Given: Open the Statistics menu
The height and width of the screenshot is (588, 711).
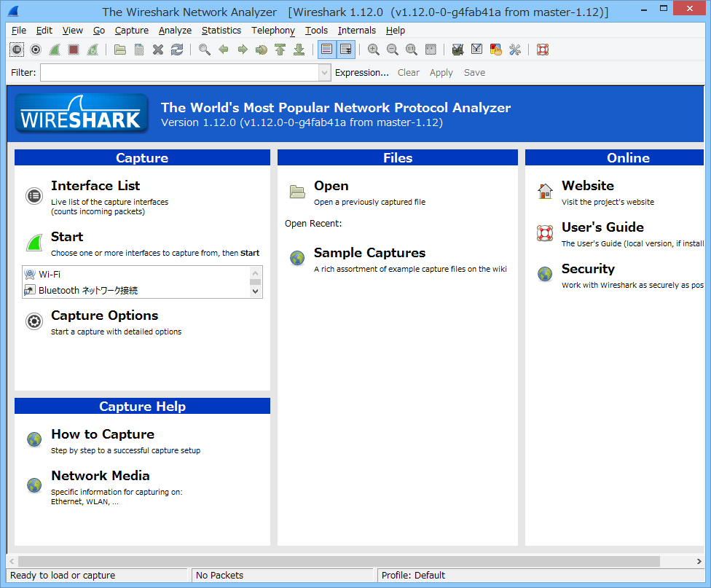Looking at the screenshot, I should coord(221,31).
